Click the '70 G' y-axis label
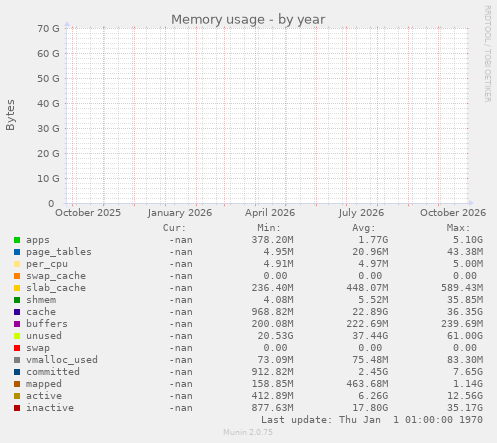 (x=48, y=29)
